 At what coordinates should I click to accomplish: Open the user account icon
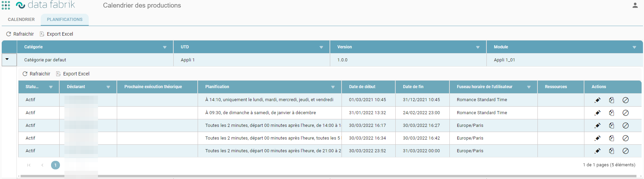tap(635, 5)
